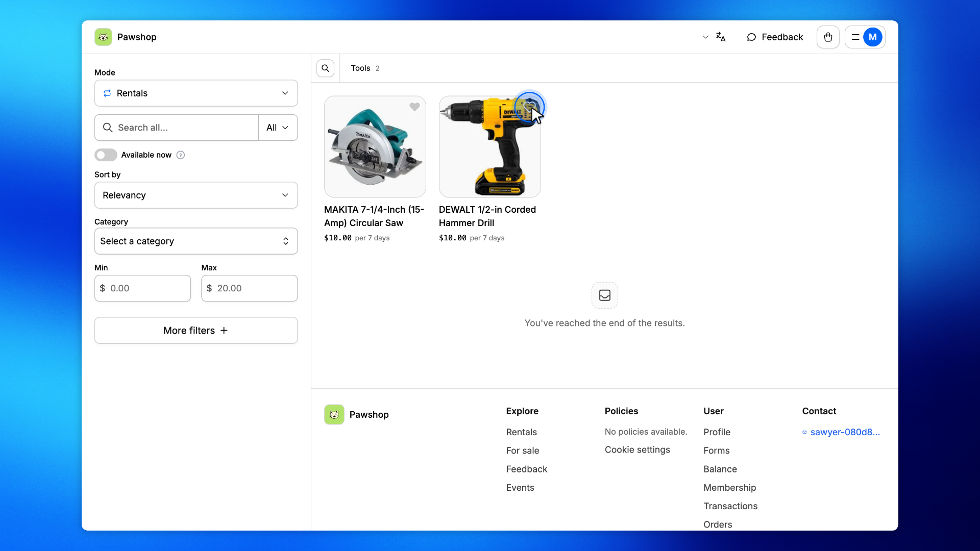Toggle the Available now switch
Image resolution: width=980 pixels, height=551 pixels.
[106, 155]
